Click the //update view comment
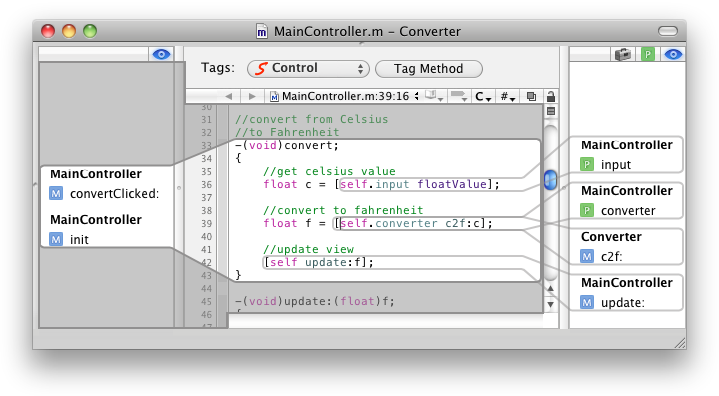 308,249
